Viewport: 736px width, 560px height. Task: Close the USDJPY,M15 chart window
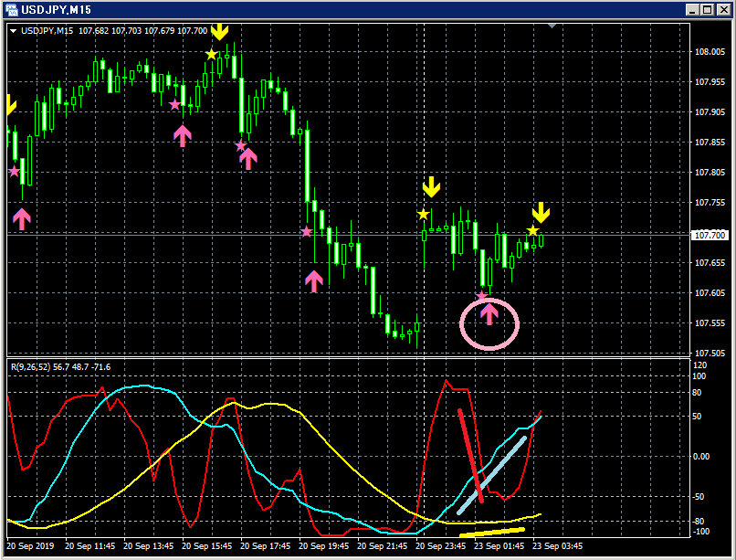[723, 10]
